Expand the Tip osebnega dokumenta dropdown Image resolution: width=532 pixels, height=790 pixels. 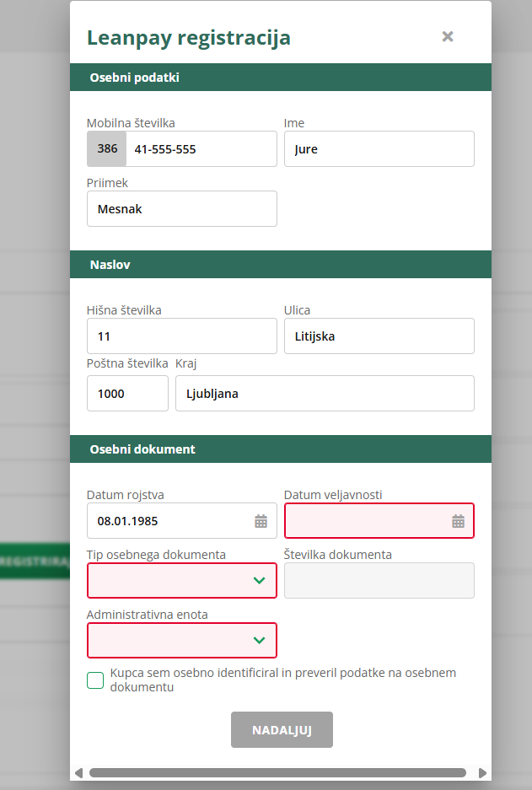coord(182,581)
